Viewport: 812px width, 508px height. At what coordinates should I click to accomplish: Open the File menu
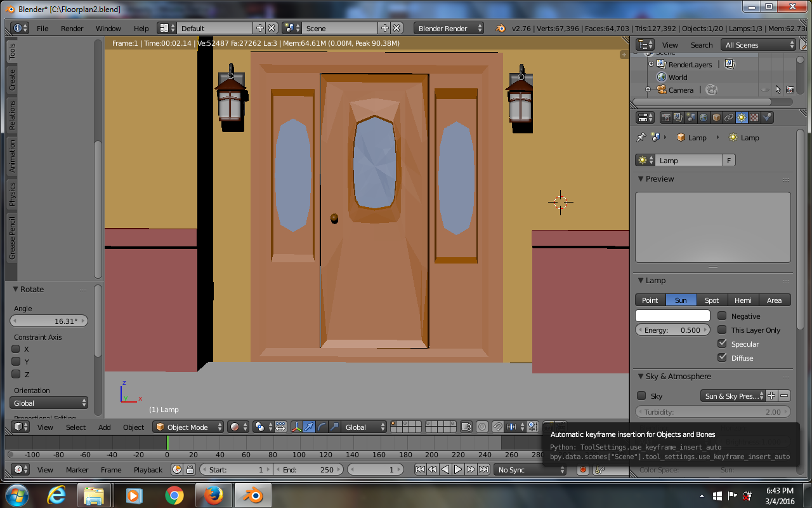point(43,28)
